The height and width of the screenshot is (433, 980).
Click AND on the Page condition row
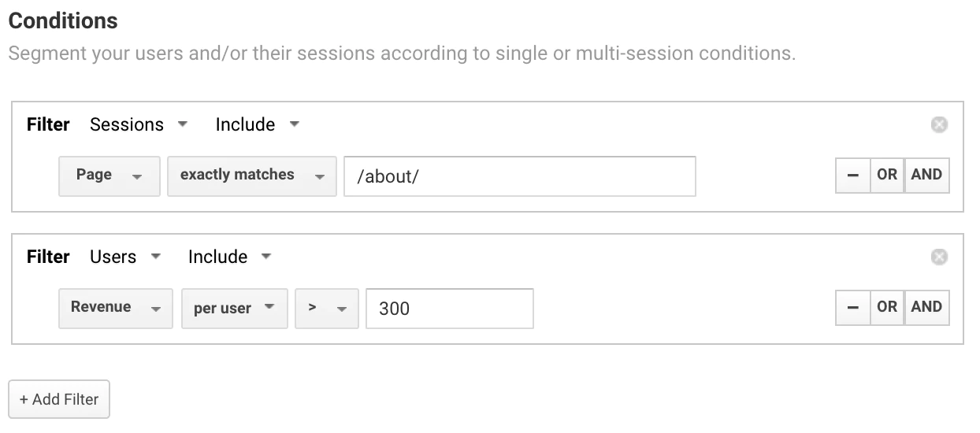926,175
